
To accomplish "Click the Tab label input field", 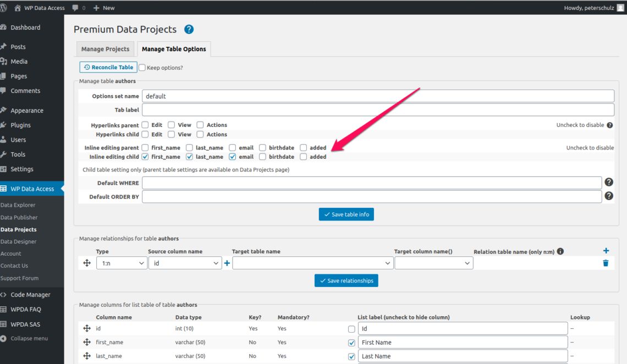I will click(x=378, y=109).
